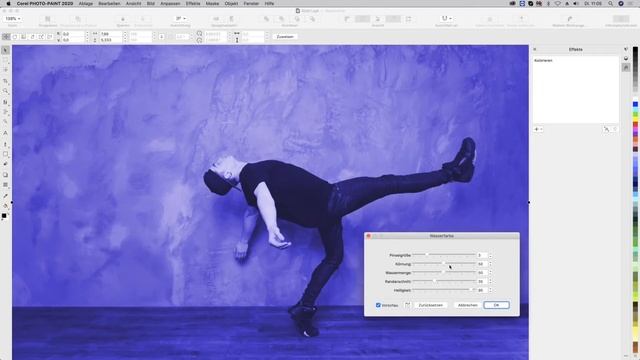Viewport: 640px width, 360px height.
Task: Click the preview lock icon beside Vorschau
Action: (407, 305)
